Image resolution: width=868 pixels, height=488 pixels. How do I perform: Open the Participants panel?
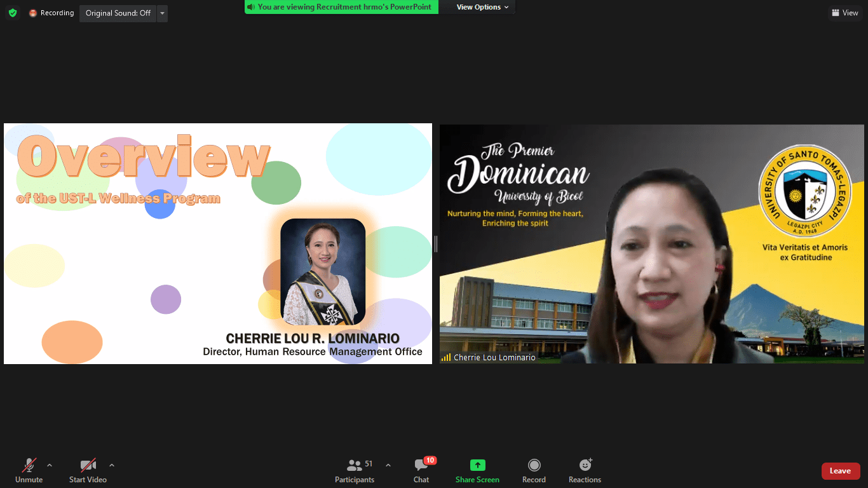(x=355, y=470)
